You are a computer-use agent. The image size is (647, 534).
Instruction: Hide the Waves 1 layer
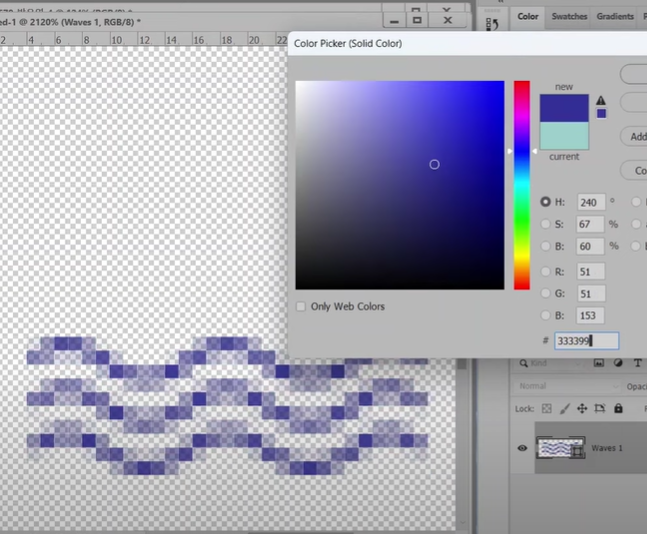pos(522,448)
